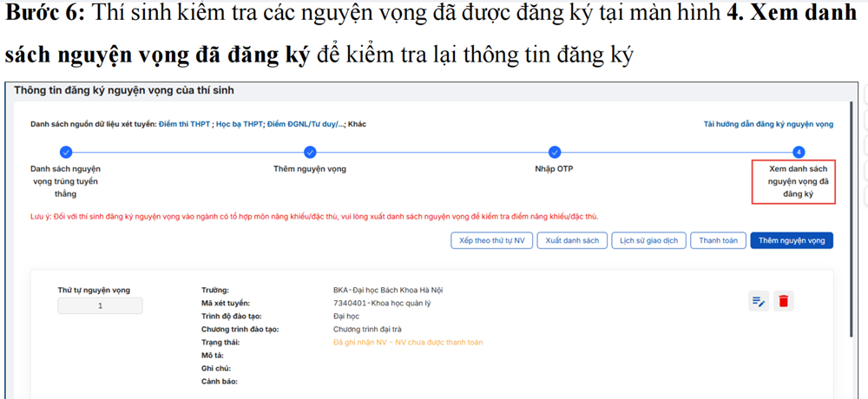This screenshot has height=399, width=868.
Task: Go to Danh sách nguyện vọng trúng tuyển thẳng step
Action: click(66, 181)
